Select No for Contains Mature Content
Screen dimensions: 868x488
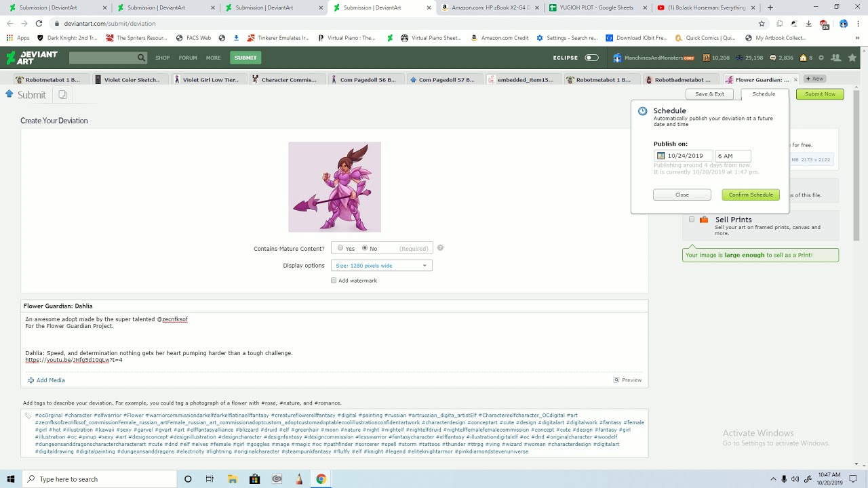[365, 248]
